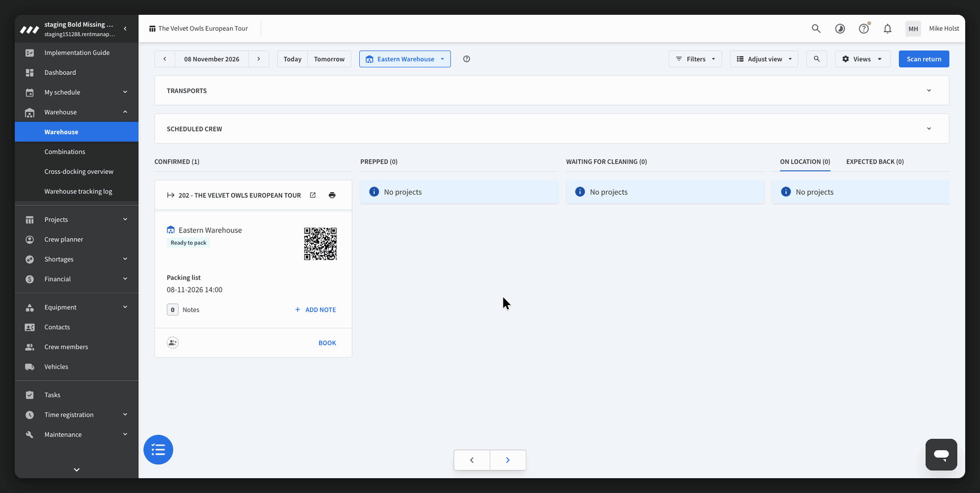Open the Adjust view dropdown
Screen dimensions: 980x493
pyautogui.click(x=764, y=59)
